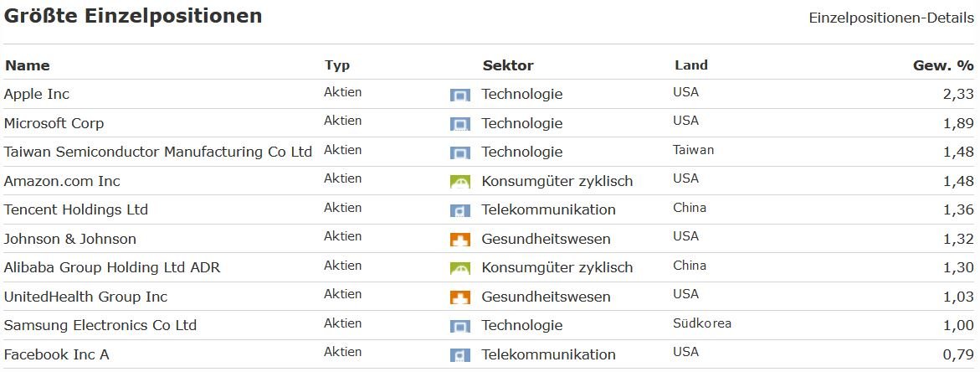Click the Sektor column header
This screenshot has width=980, height=372.
(x=508, y=65)
